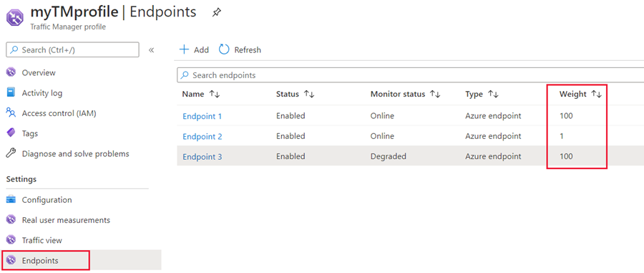Screen dimensions: 644x273
Task: Click the Add button label
Action: pyautogui.click(x=201, y=49)
